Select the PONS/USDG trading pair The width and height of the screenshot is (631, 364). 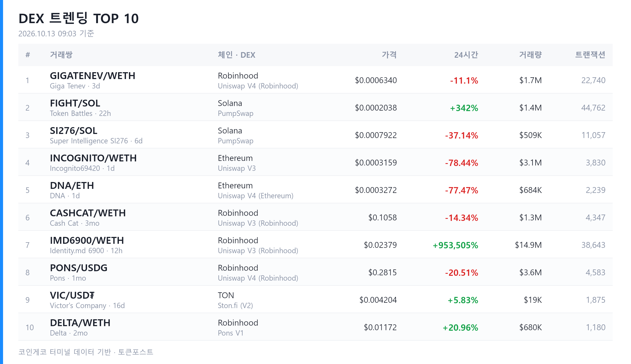click(x=79, y=268)
